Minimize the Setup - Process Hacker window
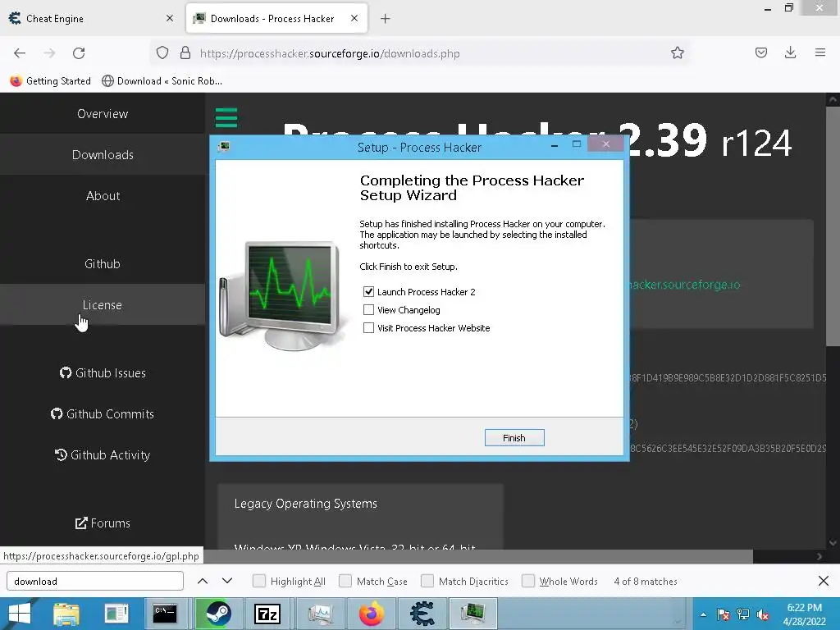 click(x=555, y=145)
